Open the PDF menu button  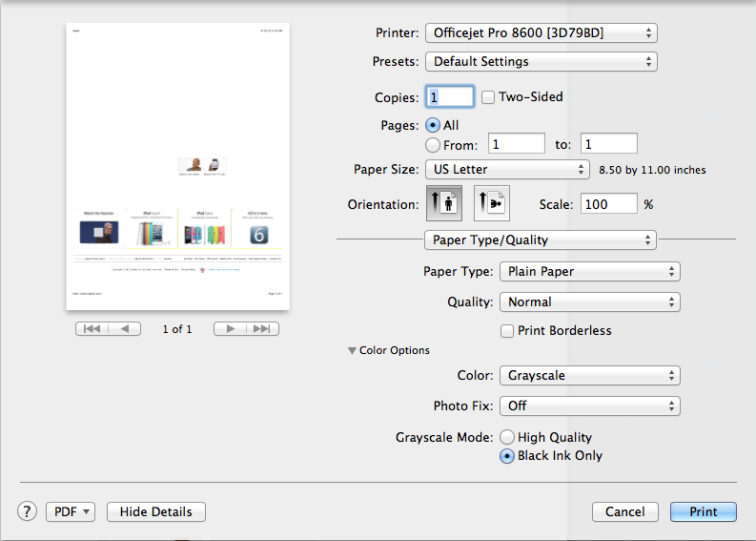coord(72,511)
